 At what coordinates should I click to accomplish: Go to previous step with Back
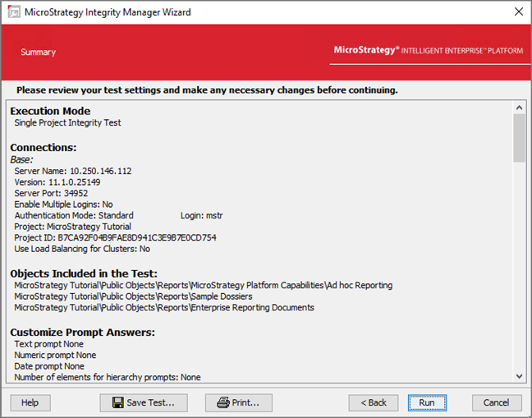(x=374, y=402)
